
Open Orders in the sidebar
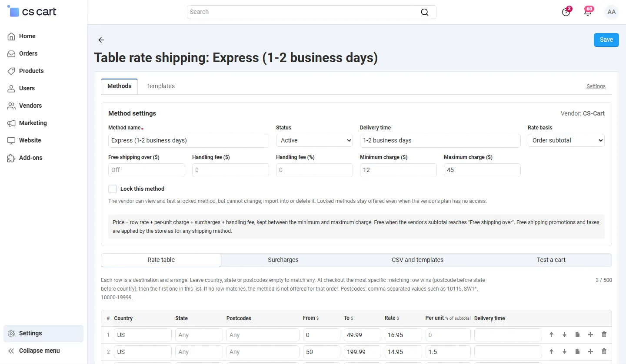click(43, 53)
